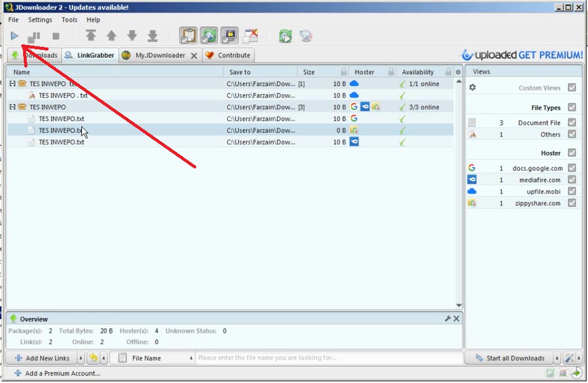Click the yellow undo/restore links button
This screenshot has width=588, height=383.
94,358
